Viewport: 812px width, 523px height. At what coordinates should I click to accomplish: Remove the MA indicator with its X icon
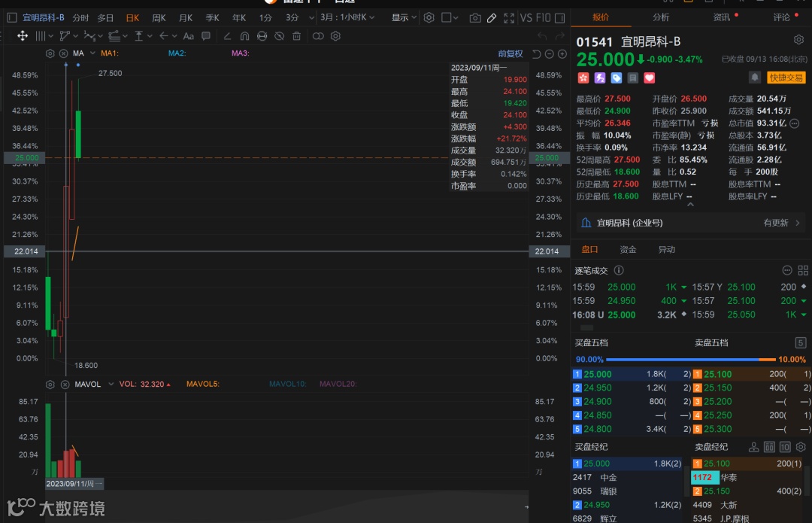coord(64,53)
